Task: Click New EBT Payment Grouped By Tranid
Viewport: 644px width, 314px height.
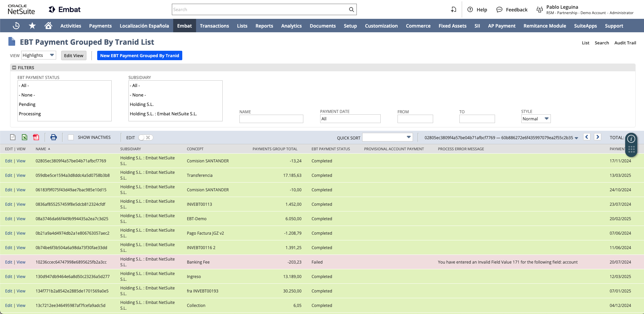Action: (x=140, y=55)
